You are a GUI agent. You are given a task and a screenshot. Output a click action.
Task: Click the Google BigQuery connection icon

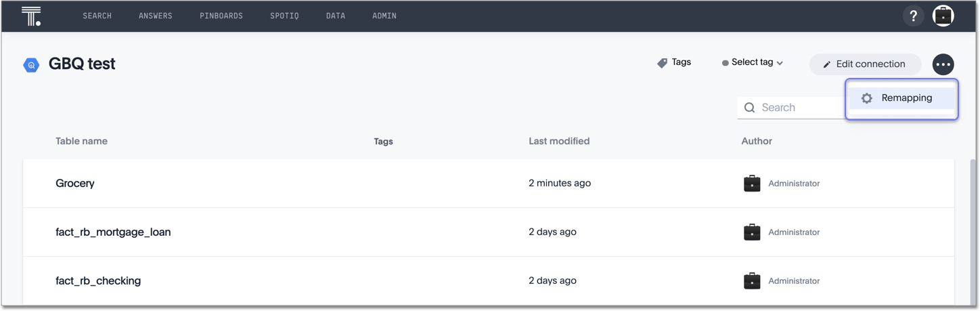tap(31, 65)
